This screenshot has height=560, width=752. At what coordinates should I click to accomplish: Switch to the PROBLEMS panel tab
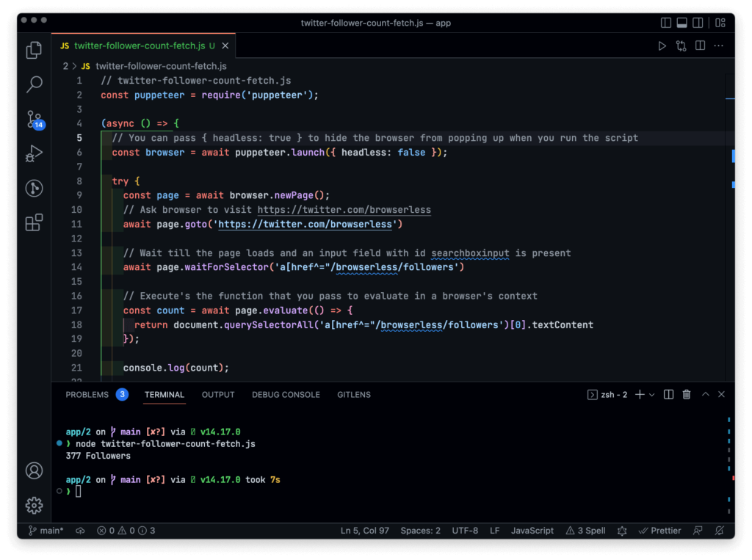pos(87,395)
